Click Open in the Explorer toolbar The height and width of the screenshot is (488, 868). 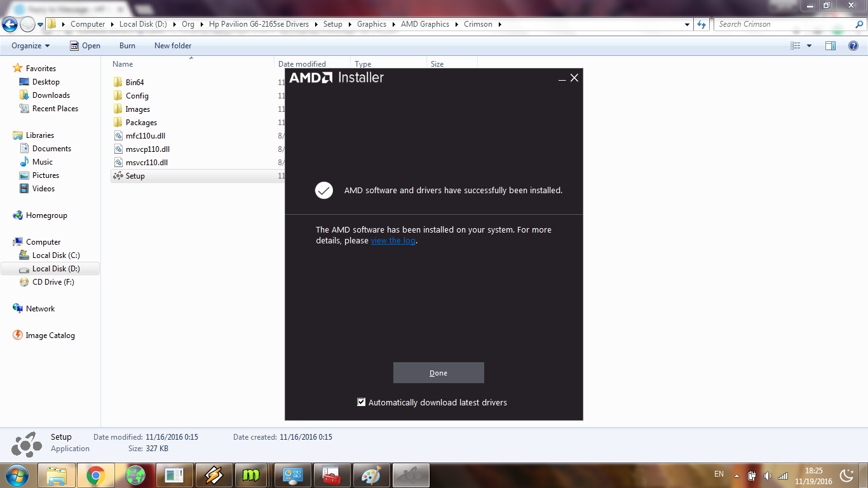pos(85,46)
